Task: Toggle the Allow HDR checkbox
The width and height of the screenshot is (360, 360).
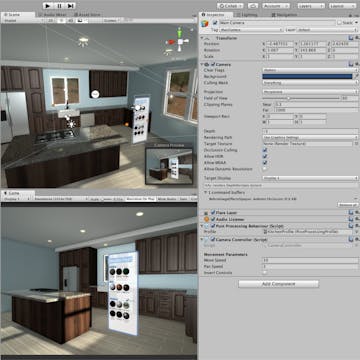Action: coord(265,156)
